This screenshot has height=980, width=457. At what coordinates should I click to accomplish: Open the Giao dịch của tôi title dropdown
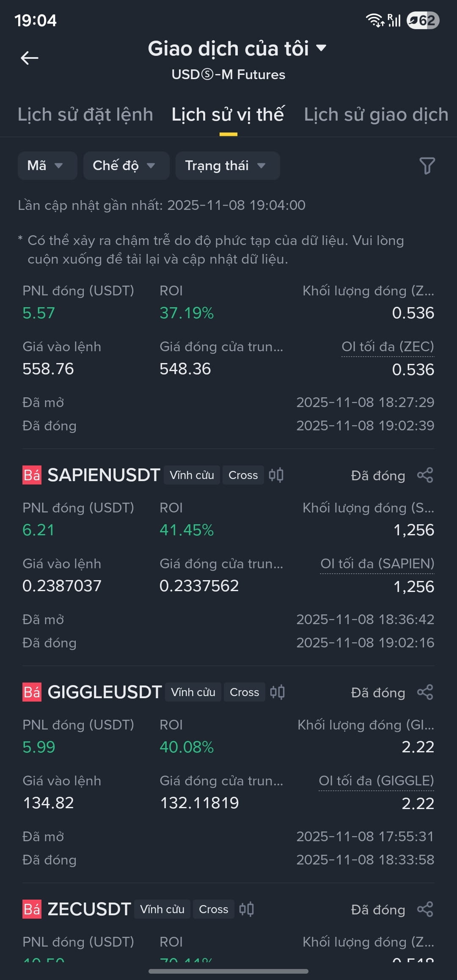click(x=237, y=48)
